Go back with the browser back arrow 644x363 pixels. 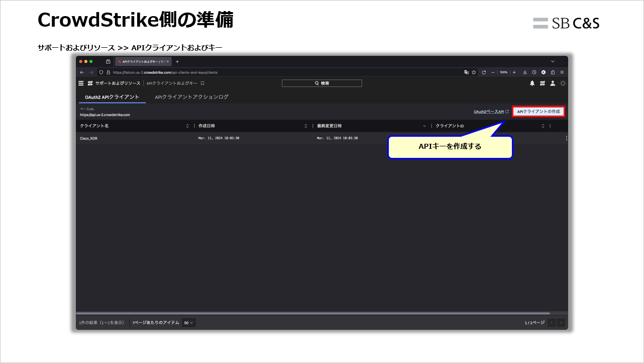coord(82,72)
